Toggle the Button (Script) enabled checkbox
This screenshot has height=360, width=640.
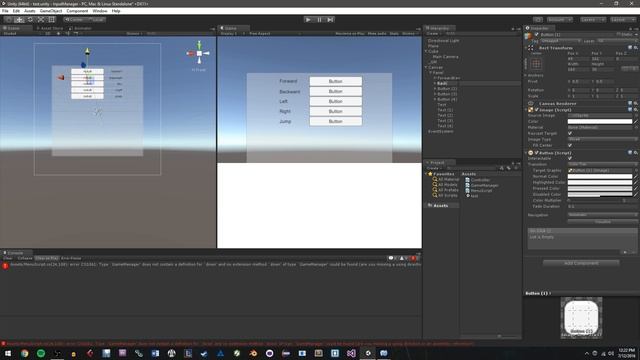tap(536, 153)
